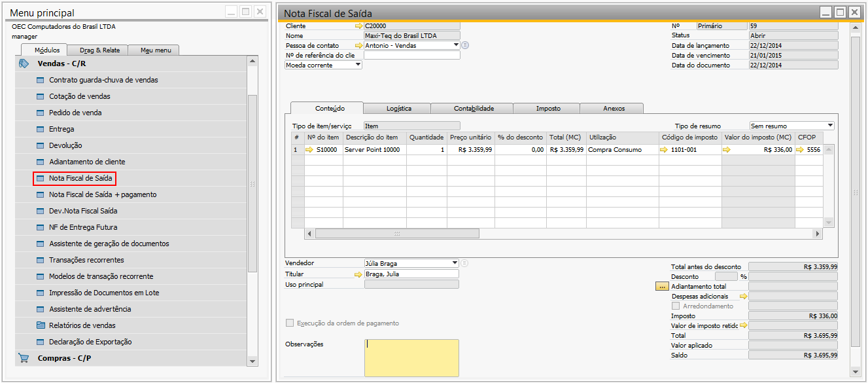The image size is (868, 383).
Task: Click the window icon beside Devolução
Action: point(41,145)
